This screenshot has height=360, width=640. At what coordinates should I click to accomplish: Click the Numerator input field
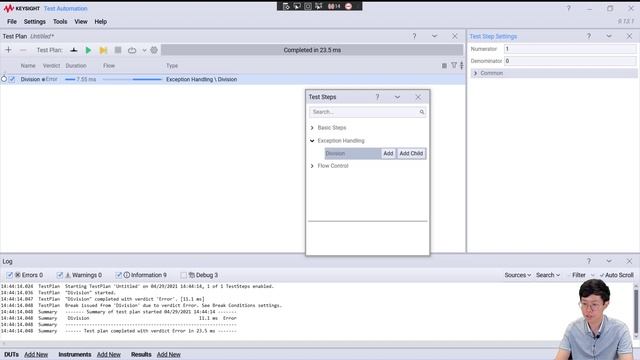pos(570,49)
